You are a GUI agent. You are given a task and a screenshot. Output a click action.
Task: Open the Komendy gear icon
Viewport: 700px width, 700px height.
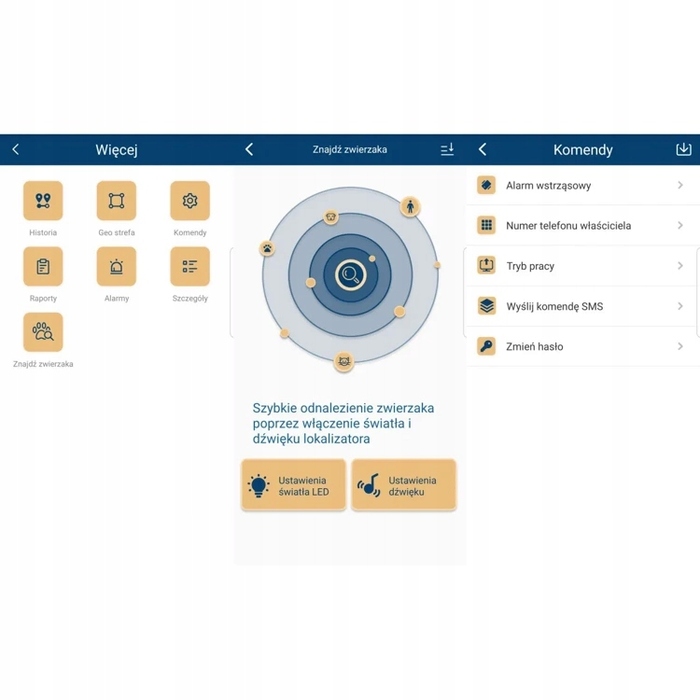coord(190,201)
